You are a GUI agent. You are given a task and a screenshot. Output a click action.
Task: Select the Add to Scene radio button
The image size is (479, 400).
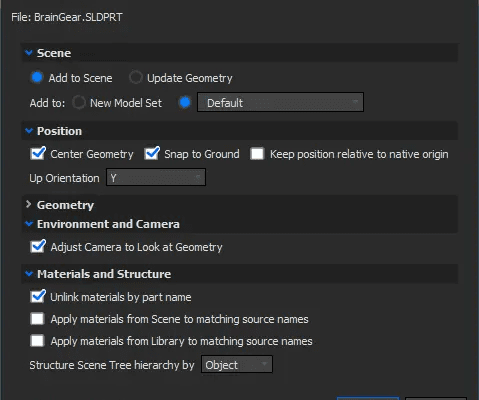(37, 77)
